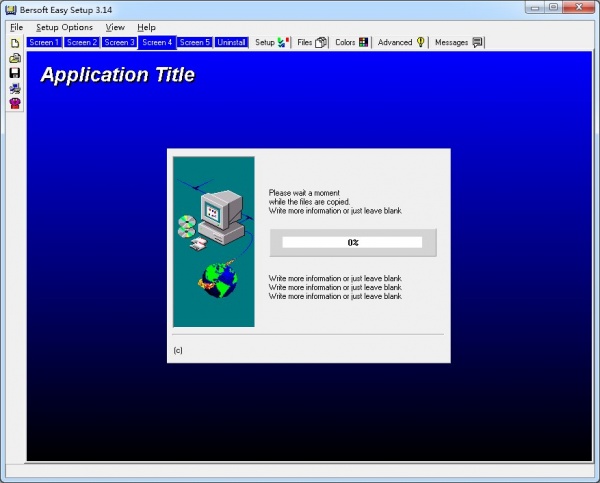This screenshot has height=483, width=600.
Task: Open the Messages toolbar item
Action: (x=459, y=42)
